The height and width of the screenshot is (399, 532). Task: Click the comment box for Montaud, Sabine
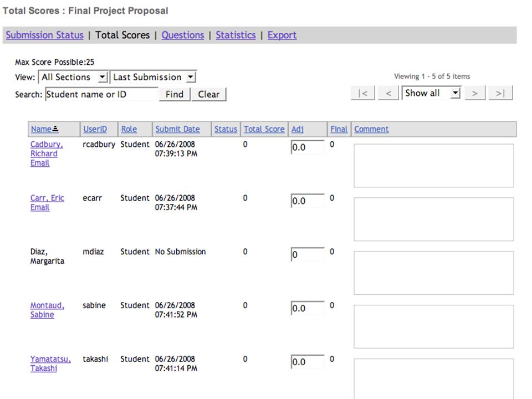point(433,326)
